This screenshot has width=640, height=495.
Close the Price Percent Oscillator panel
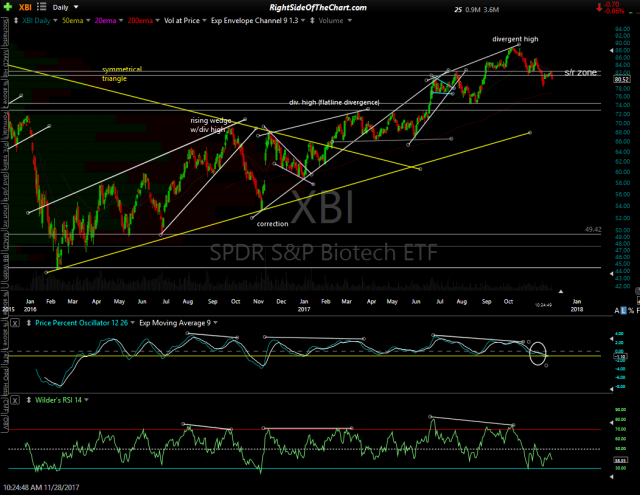15,323
